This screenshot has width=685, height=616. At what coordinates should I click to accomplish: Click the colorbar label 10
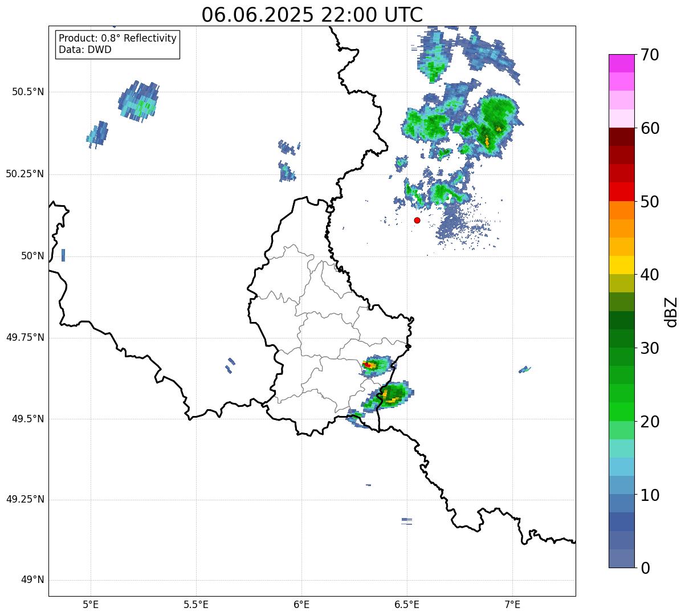coord(650,495)
